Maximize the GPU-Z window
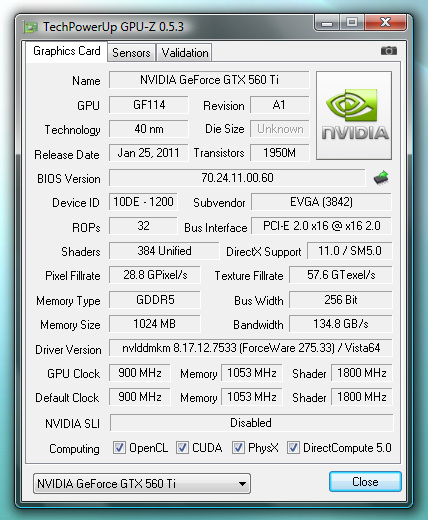This screenshot has width=428, height=520. coord(352,23)
